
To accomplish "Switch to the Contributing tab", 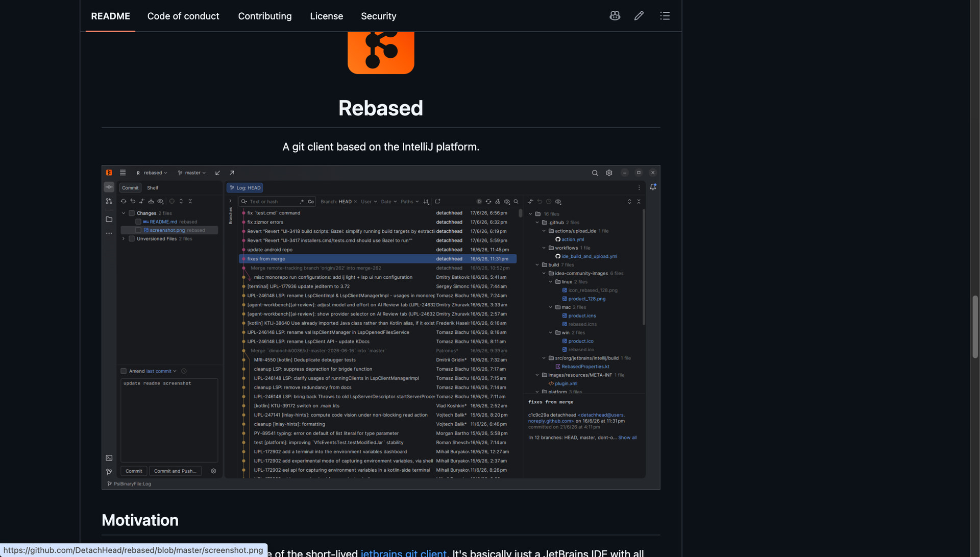I will click(x=265, y=16).
